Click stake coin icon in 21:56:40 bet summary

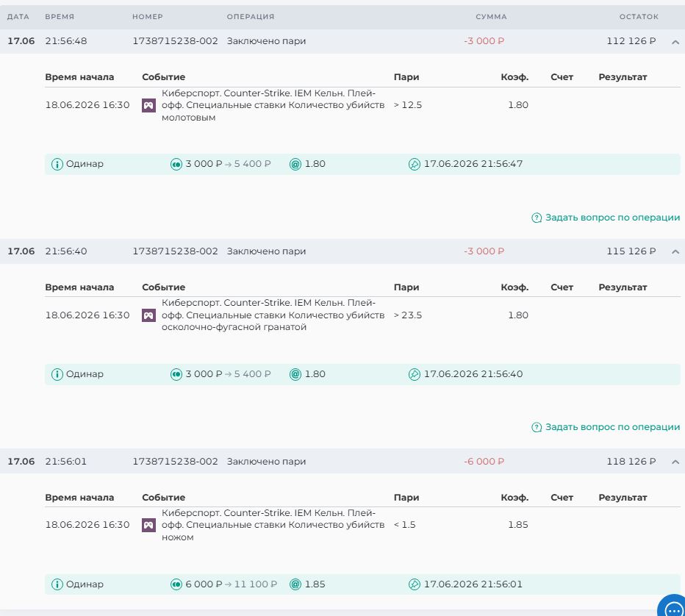176,374
